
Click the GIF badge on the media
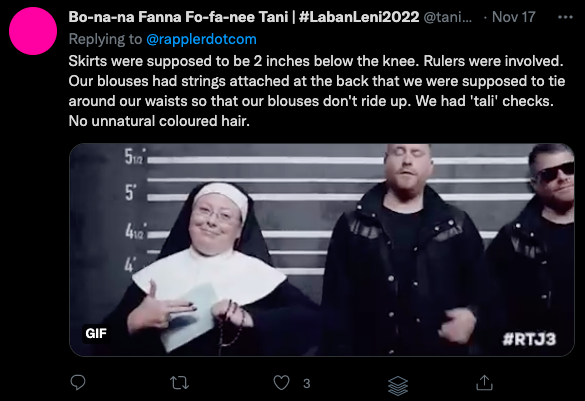coord(96,333)
